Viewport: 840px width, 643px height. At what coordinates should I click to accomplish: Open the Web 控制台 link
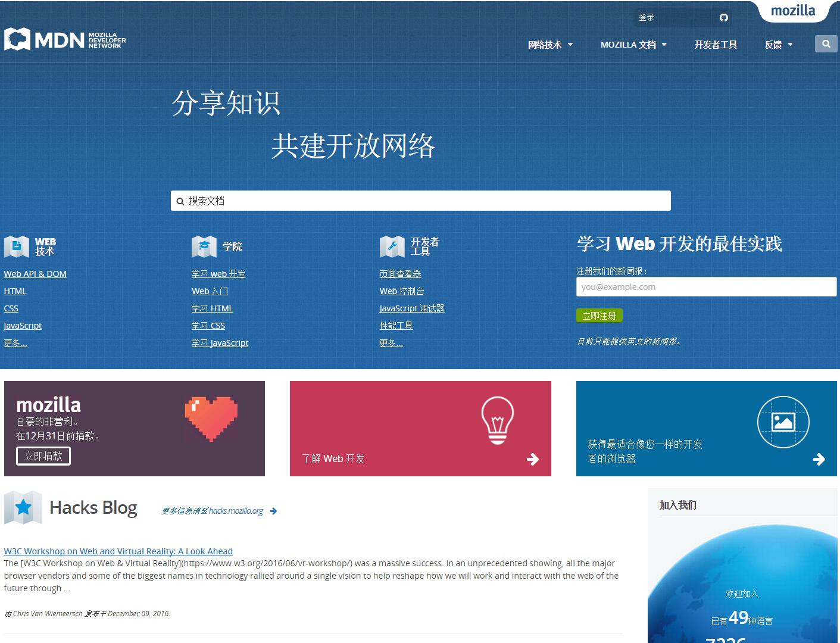[402, 291]
